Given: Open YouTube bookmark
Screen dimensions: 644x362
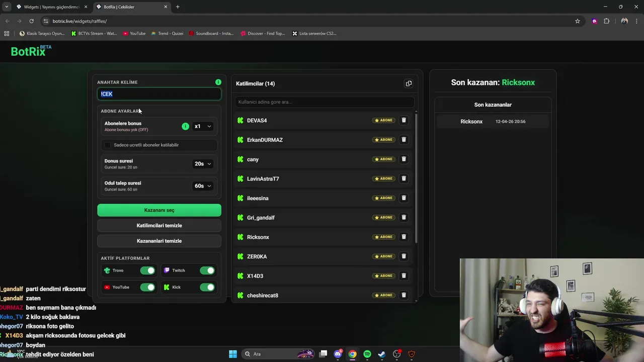Looking at the screenshot, I should pos(134,34).
